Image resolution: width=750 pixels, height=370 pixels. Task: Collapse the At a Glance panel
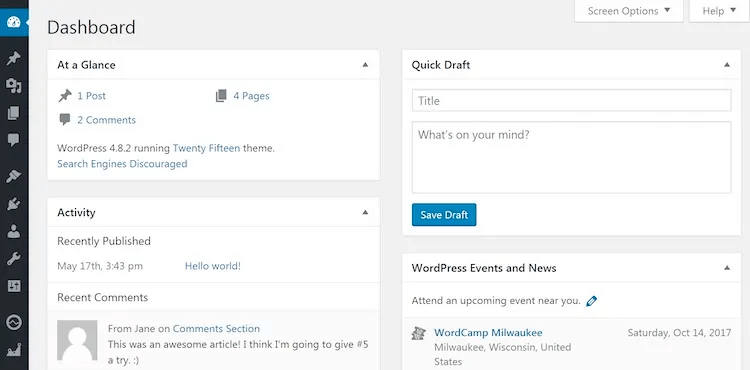point(365,65)
